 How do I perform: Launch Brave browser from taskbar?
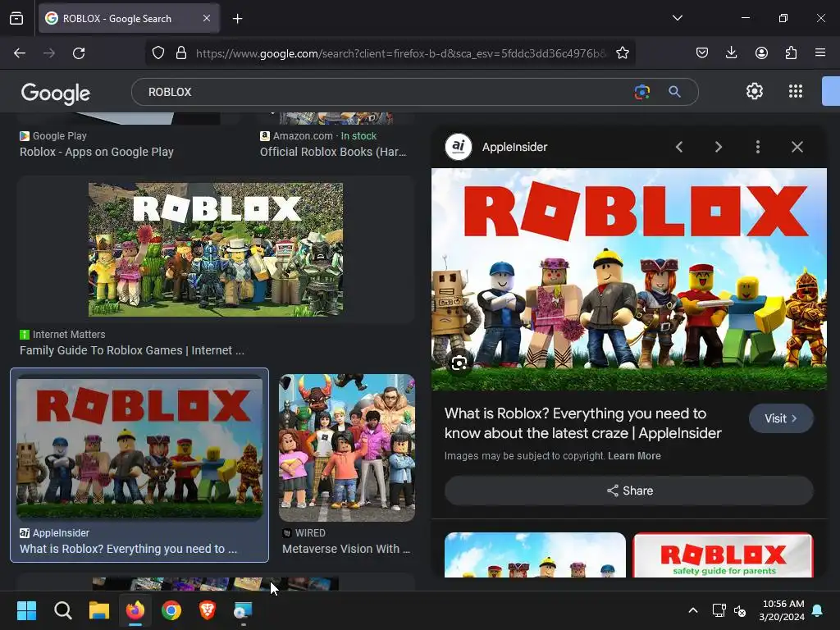click(x=208, y=610)
